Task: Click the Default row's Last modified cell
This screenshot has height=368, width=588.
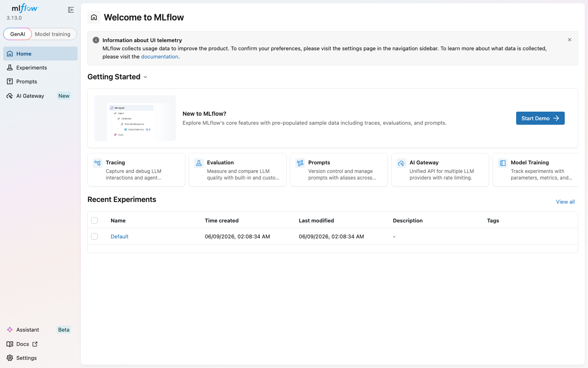Action: pos(331,236)
